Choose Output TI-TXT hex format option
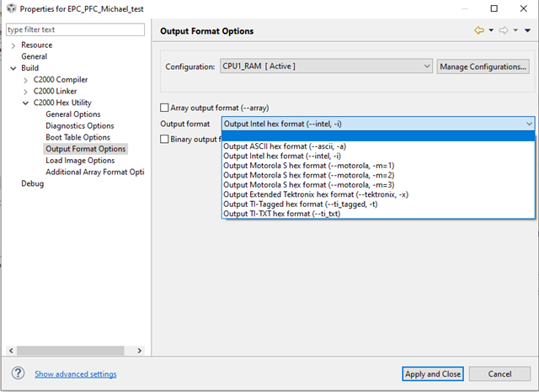The width and height of the screenshot is (539, 392). point(281,214)
